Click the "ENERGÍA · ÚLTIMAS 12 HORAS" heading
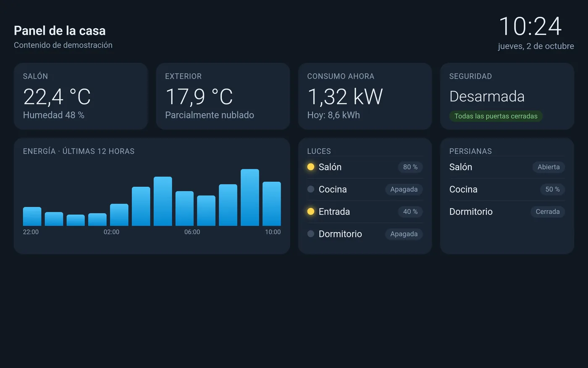This screenshot has width=588, height=368. coord(79,151)
